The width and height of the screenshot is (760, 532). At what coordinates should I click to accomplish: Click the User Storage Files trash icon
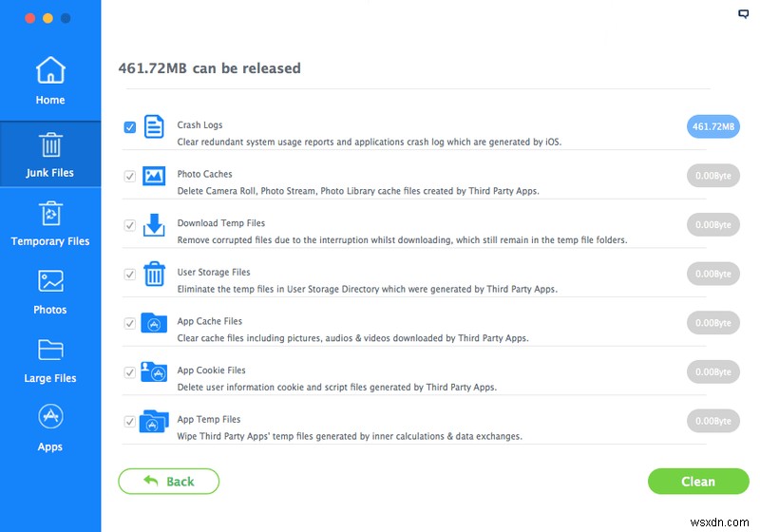[154, 275]
